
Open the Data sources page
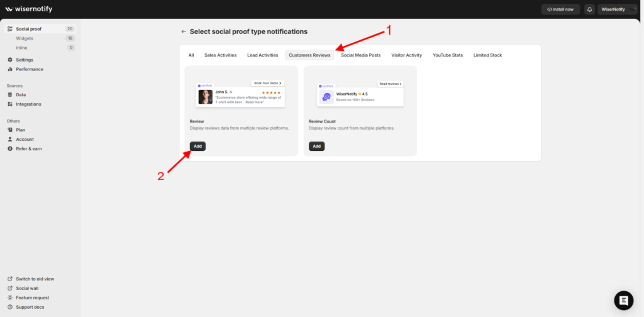pyautogui.click(x=21, y=95)
